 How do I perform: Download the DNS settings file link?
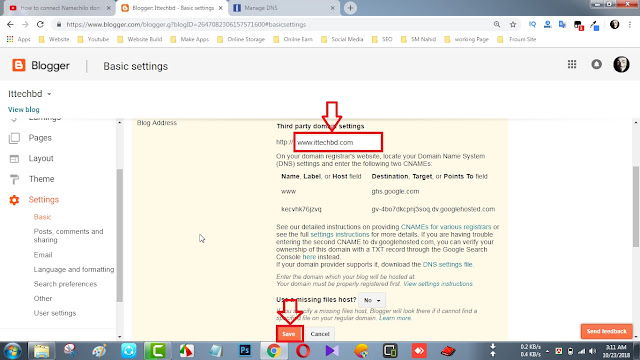(447, 264)
